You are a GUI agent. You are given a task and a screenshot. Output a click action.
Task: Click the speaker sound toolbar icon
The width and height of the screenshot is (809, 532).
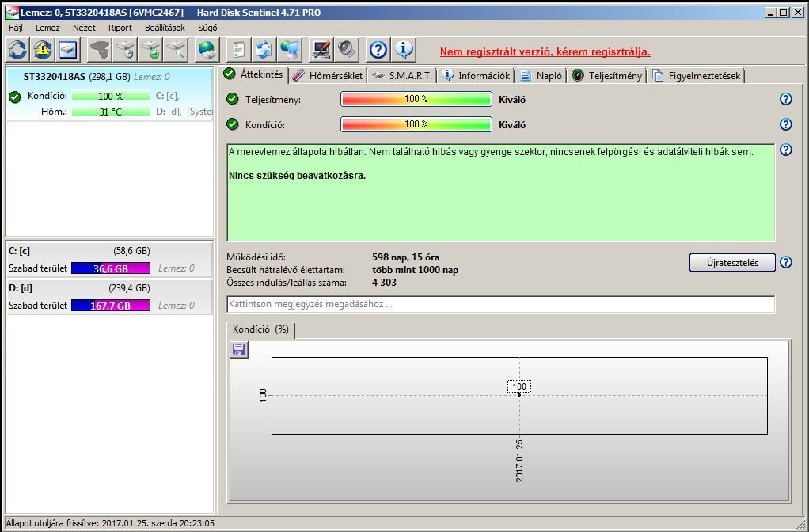346,50
